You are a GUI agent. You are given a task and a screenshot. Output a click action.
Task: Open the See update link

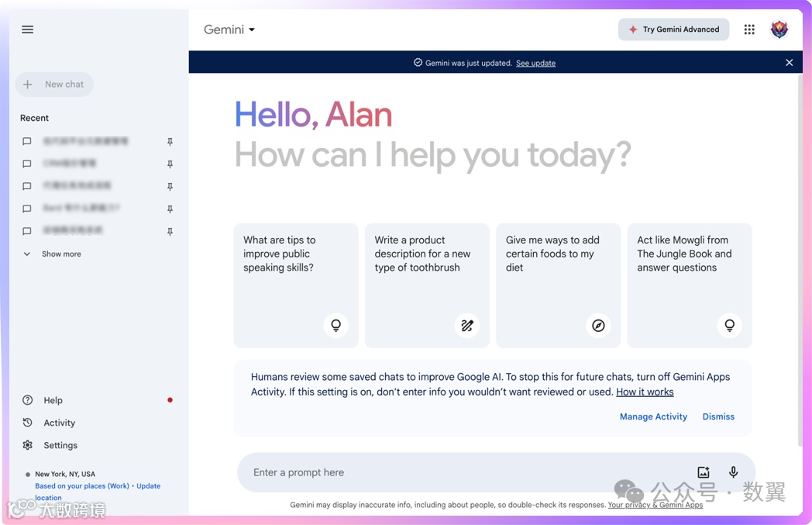[x=535, y=64]
